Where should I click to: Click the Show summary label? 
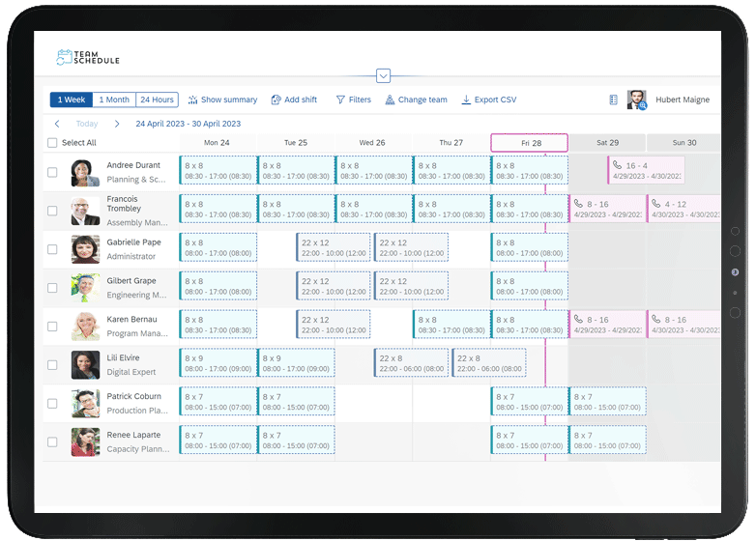pos(229,100)
